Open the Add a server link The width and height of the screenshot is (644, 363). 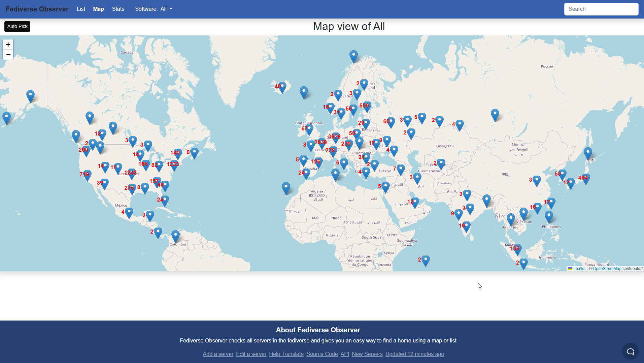pyautogui.click(x=218, y=354)
